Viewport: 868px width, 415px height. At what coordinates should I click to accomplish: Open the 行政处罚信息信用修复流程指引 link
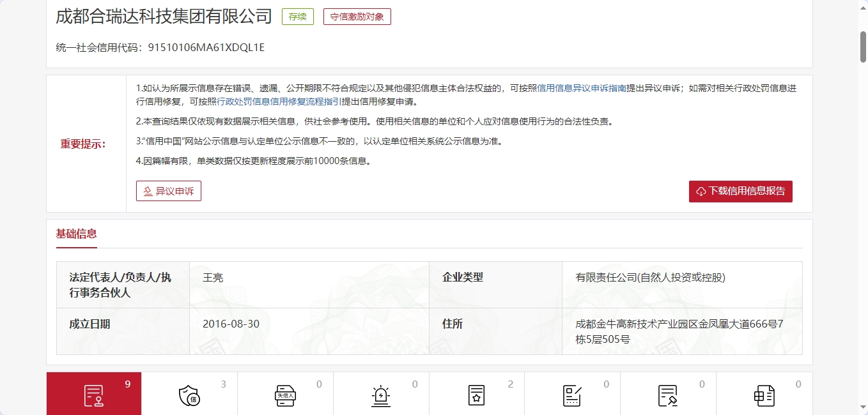pyautogui.click(x=279, y=102)
